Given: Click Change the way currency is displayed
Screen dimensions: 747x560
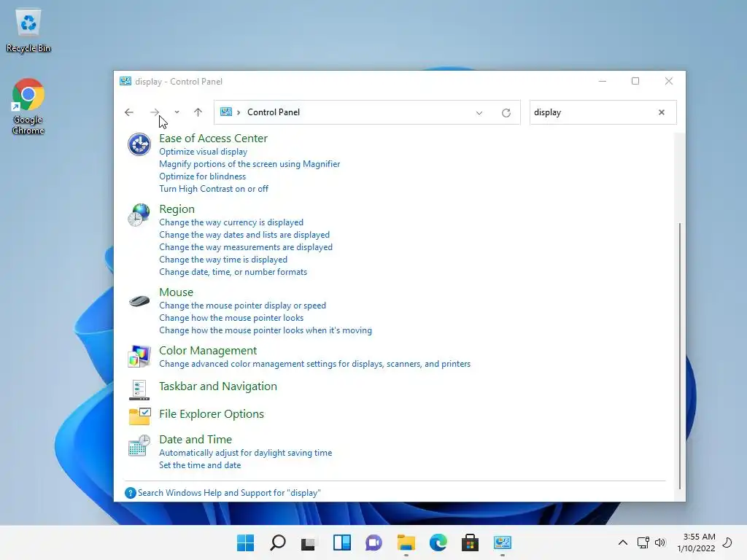Looking at the screenshot, I should (x=231, y=222).
